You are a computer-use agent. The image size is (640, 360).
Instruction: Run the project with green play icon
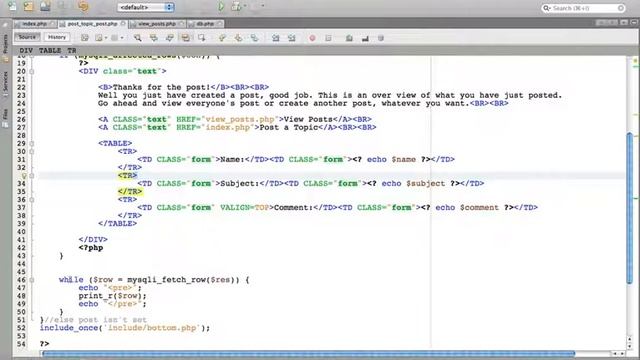[221, 7]
